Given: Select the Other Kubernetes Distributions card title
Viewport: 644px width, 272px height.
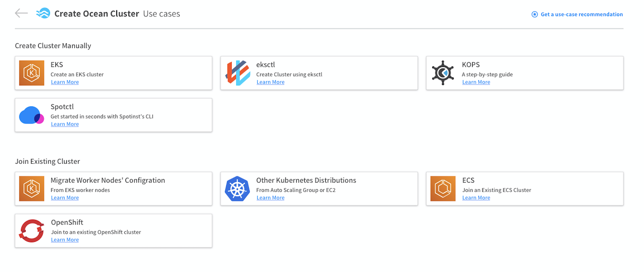Looking at the screenshot, I should pos(306,180).
